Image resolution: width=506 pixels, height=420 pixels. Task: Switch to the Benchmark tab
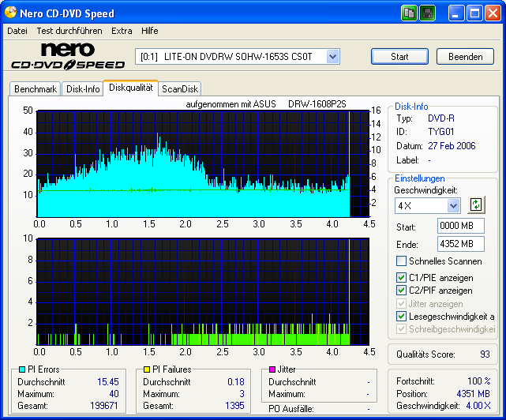[36, 89]
